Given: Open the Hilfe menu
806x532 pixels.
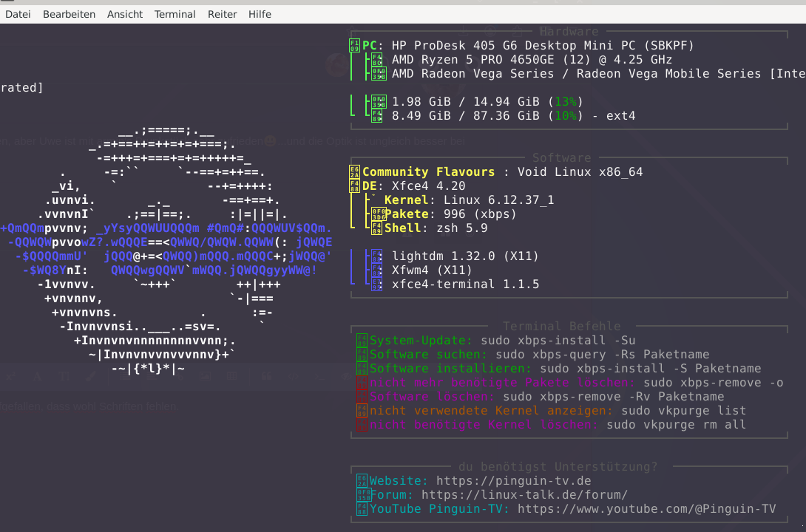Looking at the screenshot, I should (x=260, y=14).
